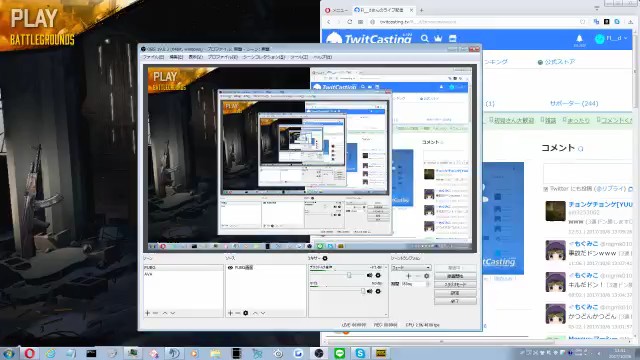Image resolution: width=640 pixels, height=360 pixels.
Task: Open OBS Edit menu
Action: click(x=176, y=57)
